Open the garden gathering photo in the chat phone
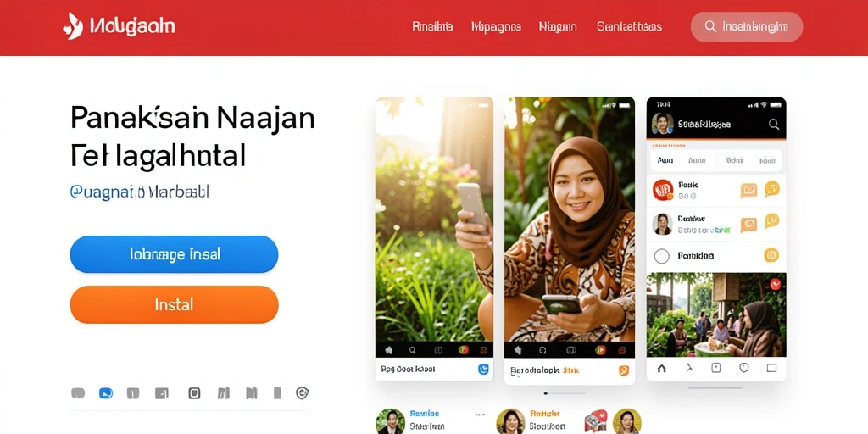 (716, 314)
